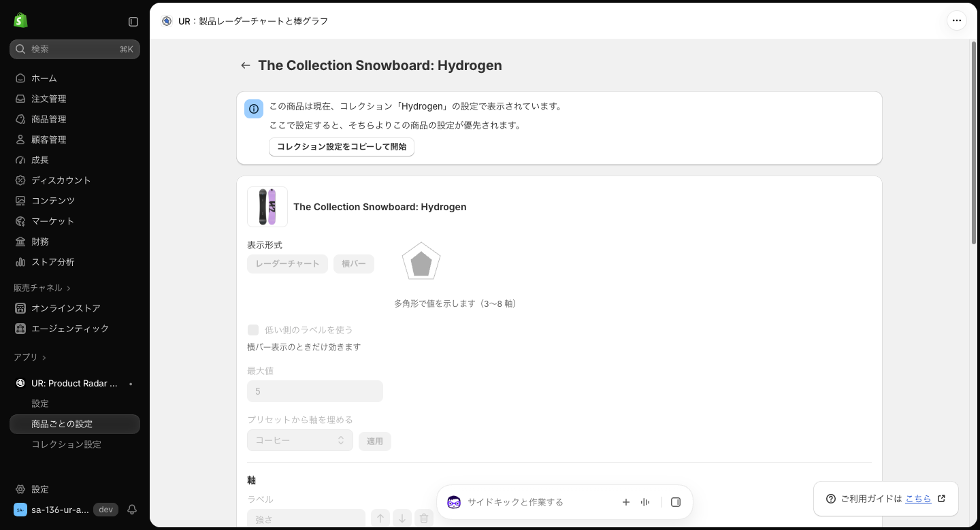
Task: Open 商品管理 in the sidebar
Action: 75,119
